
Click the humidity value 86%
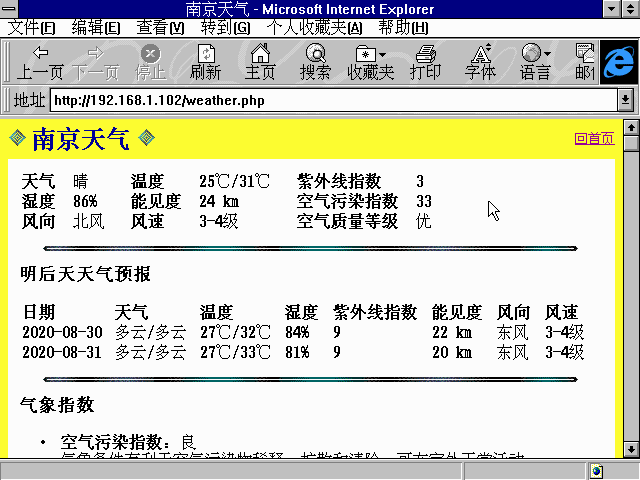[85, 201]
